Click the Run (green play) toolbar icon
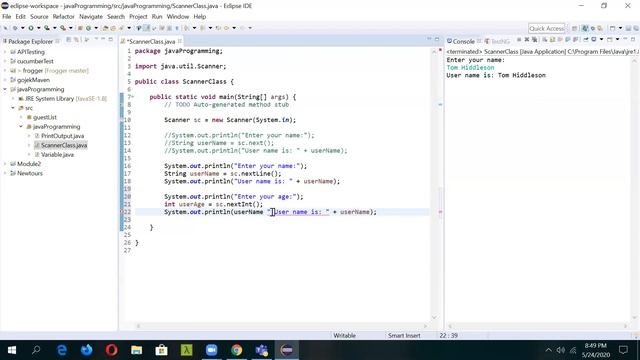Screen dimensions: 640x360 [x=31, y=28]
